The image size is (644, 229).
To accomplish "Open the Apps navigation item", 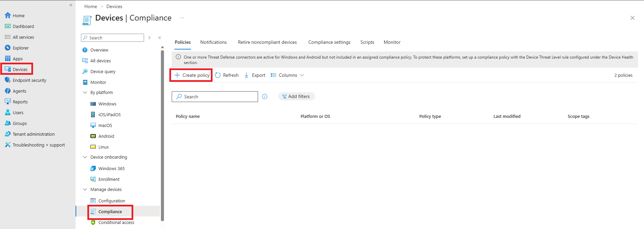I will pyautogui.click(x=14, y=59).
